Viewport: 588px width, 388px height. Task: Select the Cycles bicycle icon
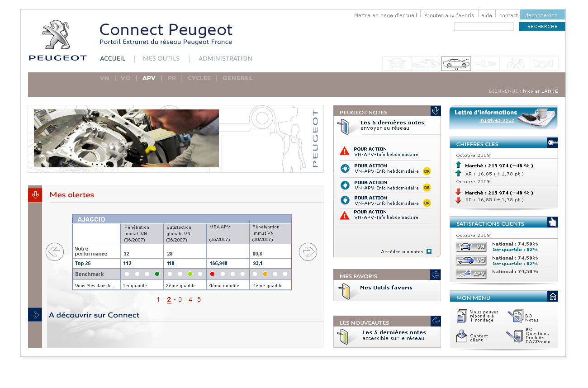515,64
